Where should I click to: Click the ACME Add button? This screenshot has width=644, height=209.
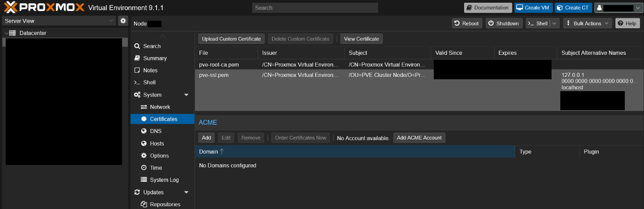pyautogui.click(x=207, y=138)
